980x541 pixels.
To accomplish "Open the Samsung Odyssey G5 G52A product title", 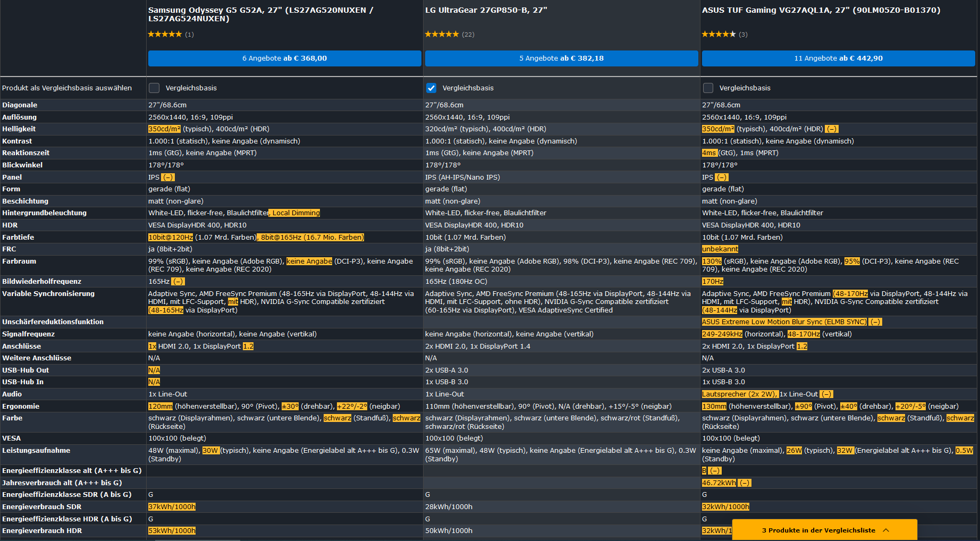I will pos(260,14).
